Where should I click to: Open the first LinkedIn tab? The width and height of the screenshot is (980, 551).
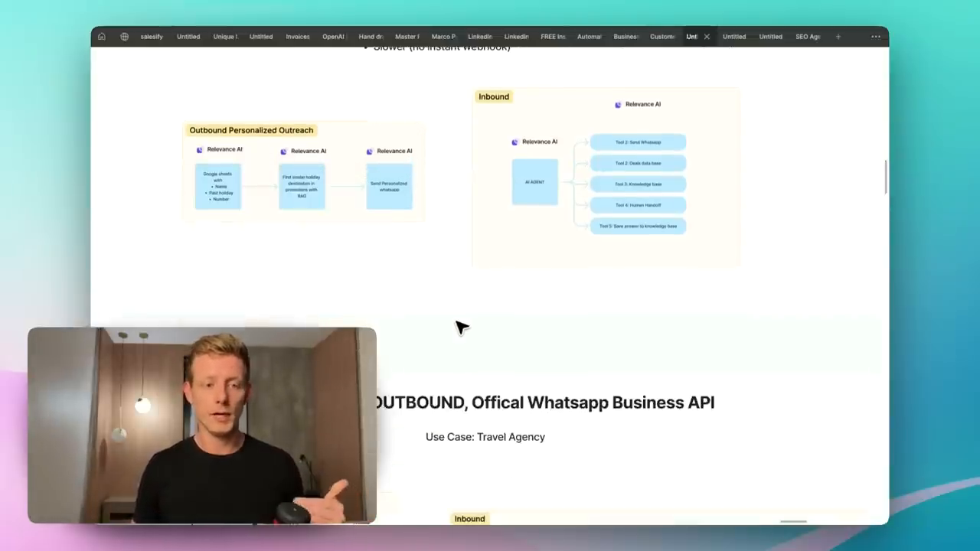(x=479, y=36)
